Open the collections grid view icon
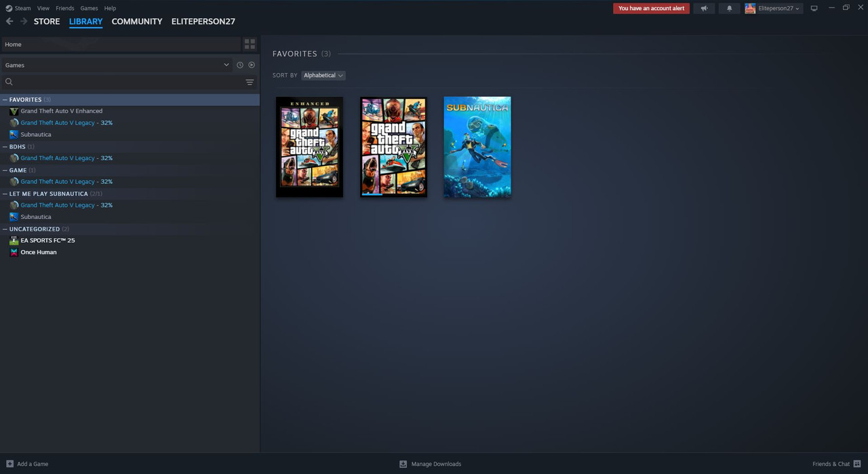Viewport: 868px width, 474px height. pyautogui.click(x=250, y=44)
